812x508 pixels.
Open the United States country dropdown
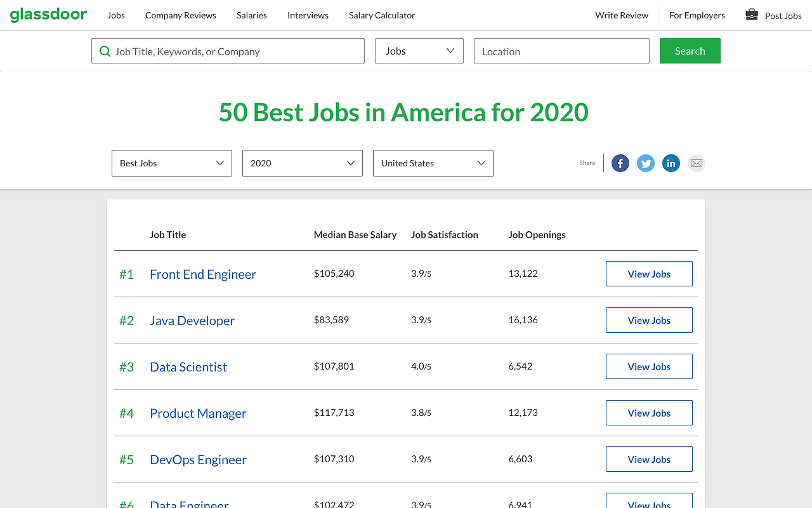tap(433, 163)
